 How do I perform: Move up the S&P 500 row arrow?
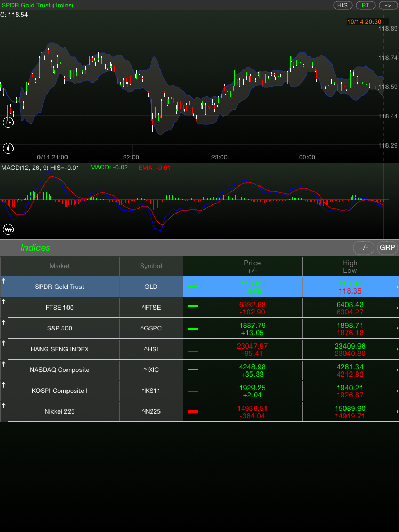coord(4,322)
